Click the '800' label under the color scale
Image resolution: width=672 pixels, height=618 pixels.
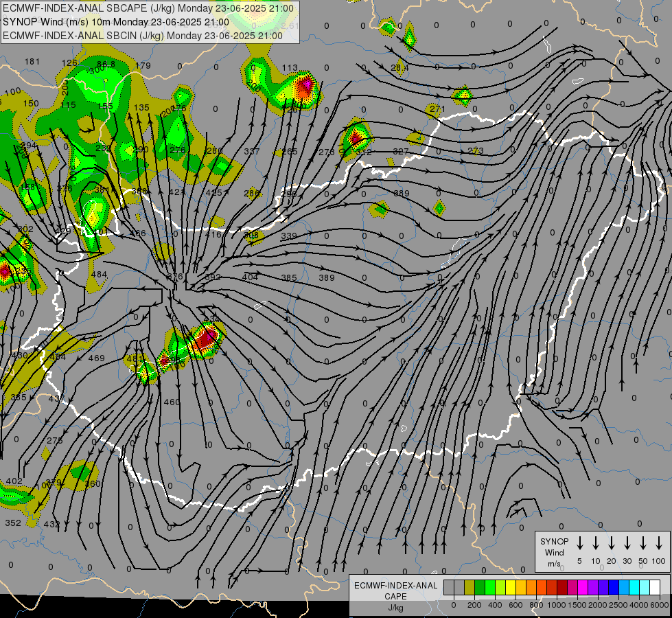tap(536, 605)
